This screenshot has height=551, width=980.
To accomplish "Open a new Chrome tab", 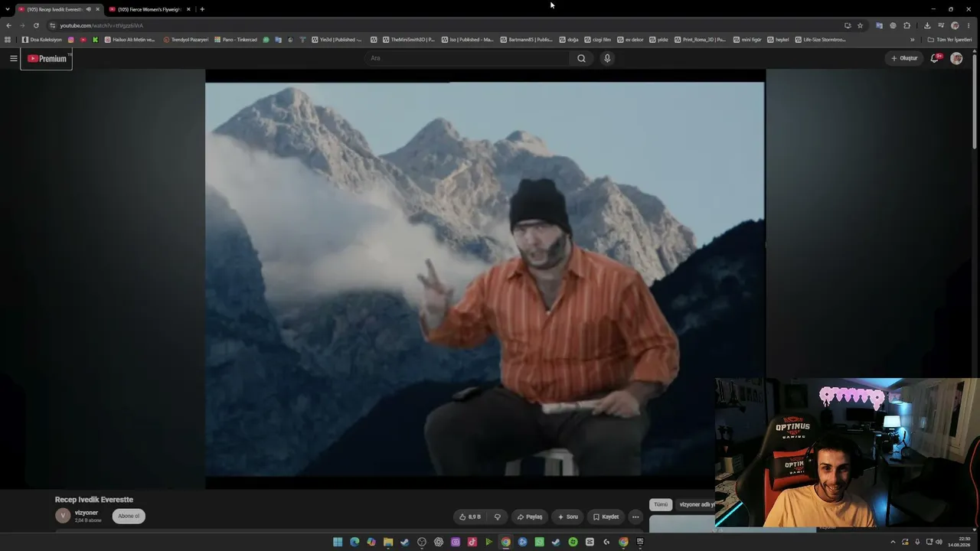I will click(202, 9).
